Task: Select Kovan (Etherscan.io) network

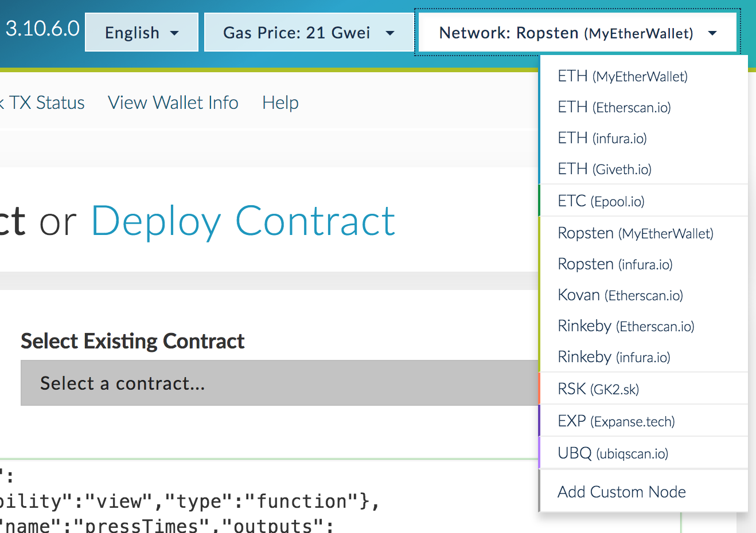Action: click(644, 295)
